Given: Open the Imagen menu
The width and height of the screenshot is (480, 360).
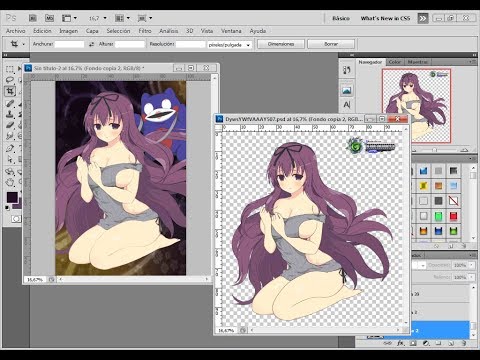Looking at the screenshot, I should (69, 31).
